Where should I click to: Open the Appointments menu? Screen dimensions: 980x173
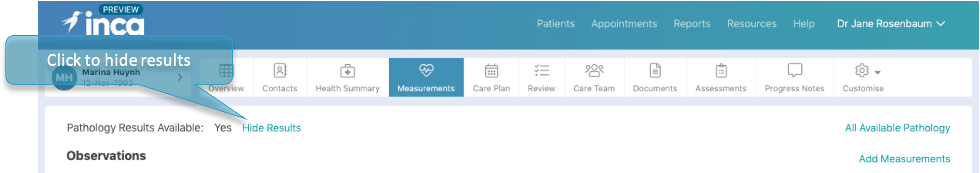point(624,24)
